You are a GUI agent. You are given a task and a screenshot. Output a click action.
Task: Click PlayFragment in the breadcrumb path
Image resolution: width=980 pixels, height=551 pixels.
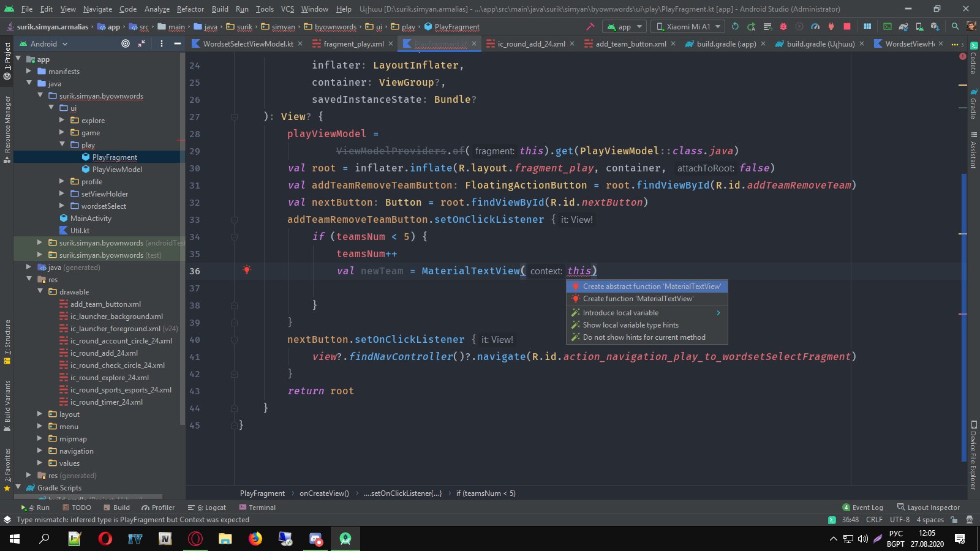point(452,26)
